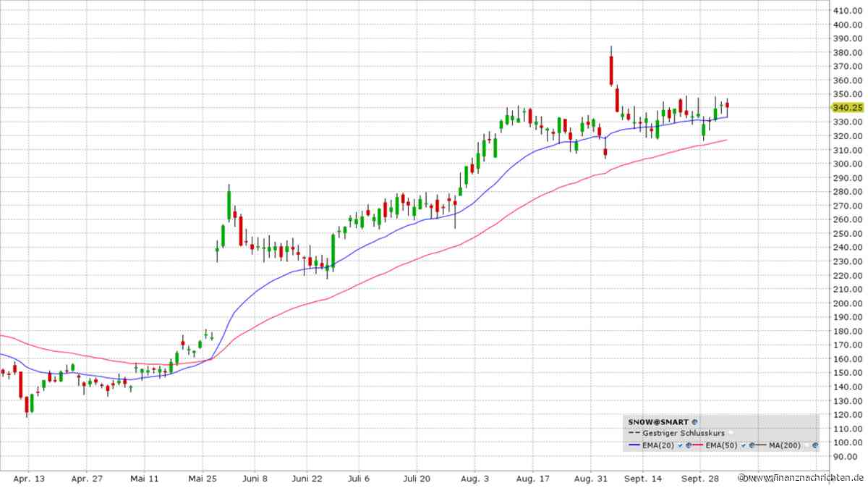Click the blue EMA(20) color line swatch
The width and height of the screenshot is (868, 488).
(x=634, y=445)
